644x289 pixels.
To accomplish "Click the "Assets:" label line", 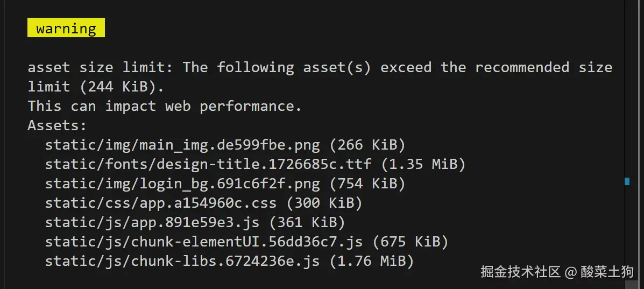I will (57, 125).
